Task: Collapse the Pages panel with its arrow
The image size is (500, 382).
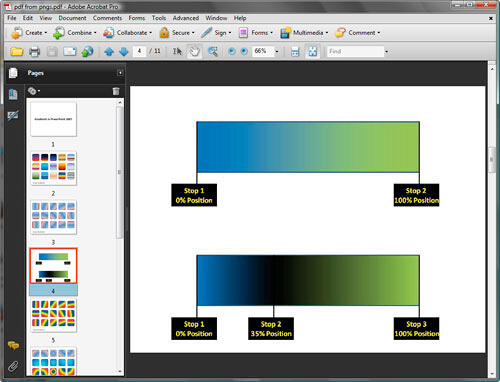Action: tap(120, 73)
